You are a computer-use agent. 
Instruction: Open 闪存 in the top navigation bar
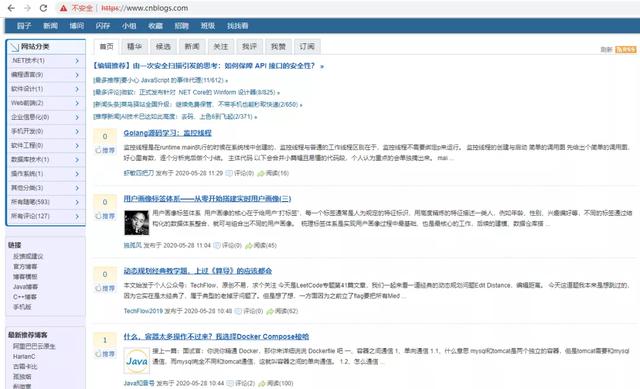(x=102, y=26)
